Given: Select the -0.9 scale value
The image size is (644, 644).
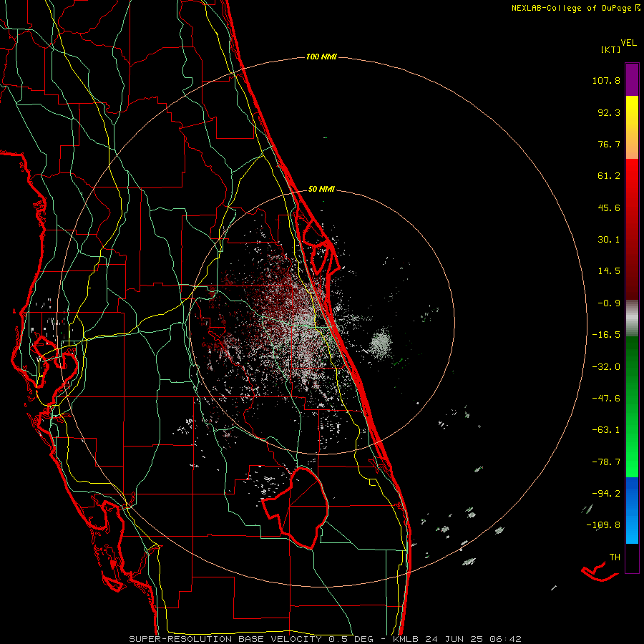Looking at the screenshot, I should 609,303.
